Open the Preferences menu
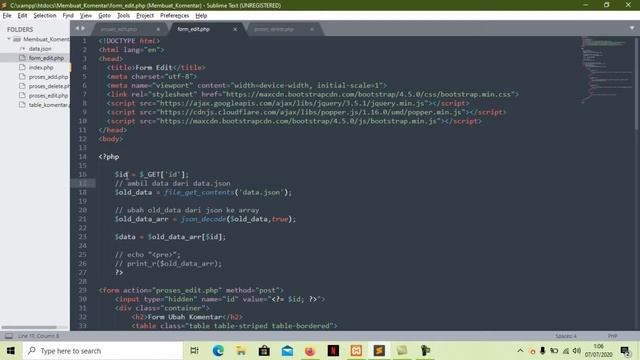 click(174, 16)
